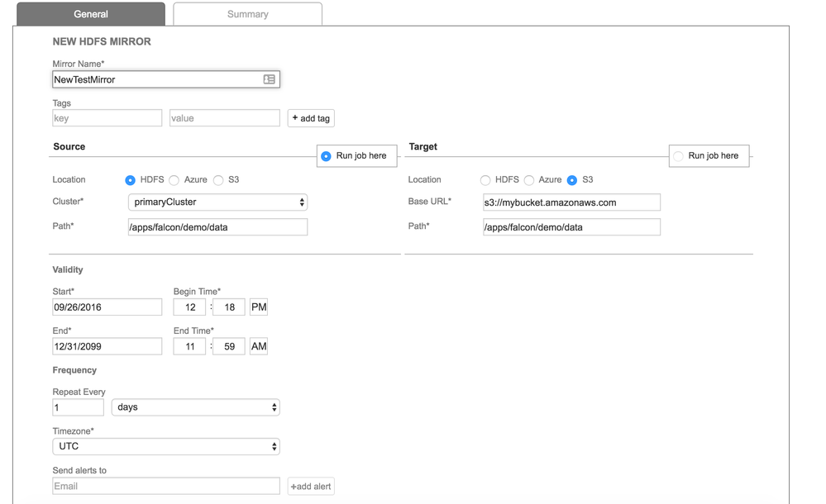Expand the days frequency unit dropdown
The image size is (826, 504).
click(195, 407)
